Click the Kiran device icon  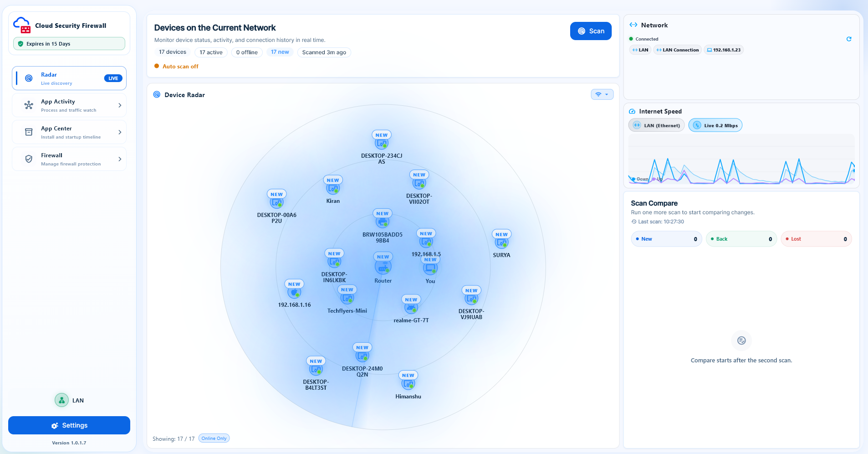coord(333,188)
